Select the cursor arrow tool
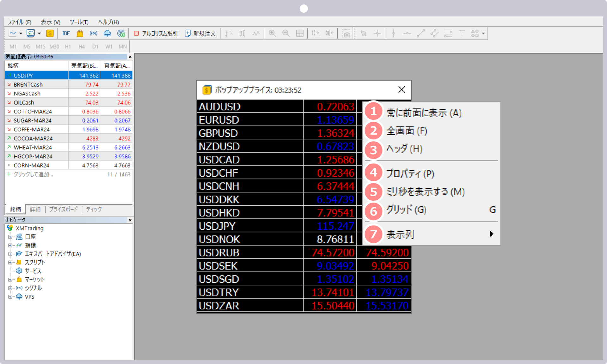This screenshot has width=607, height=364. point(364,33)
